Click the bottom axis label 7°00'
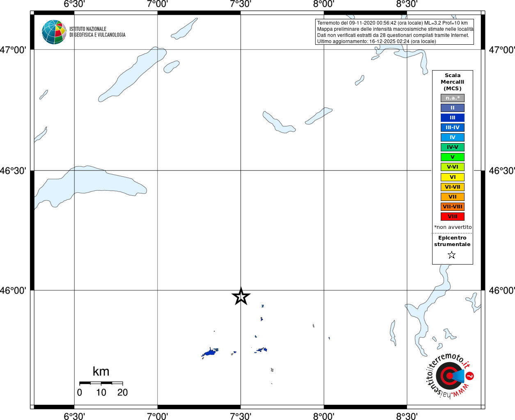Screen dimensions: 515x420 coord(158,416)
